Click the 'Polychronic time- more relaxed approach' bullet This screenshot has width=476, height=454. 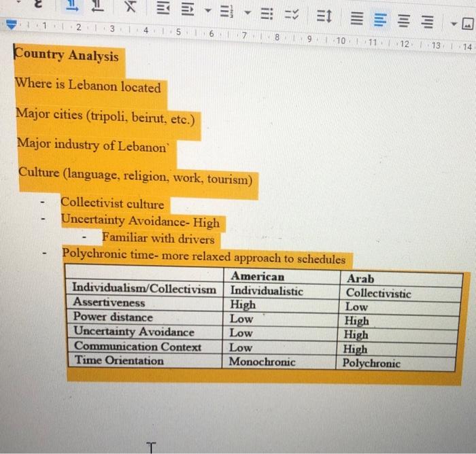point(204,257)
